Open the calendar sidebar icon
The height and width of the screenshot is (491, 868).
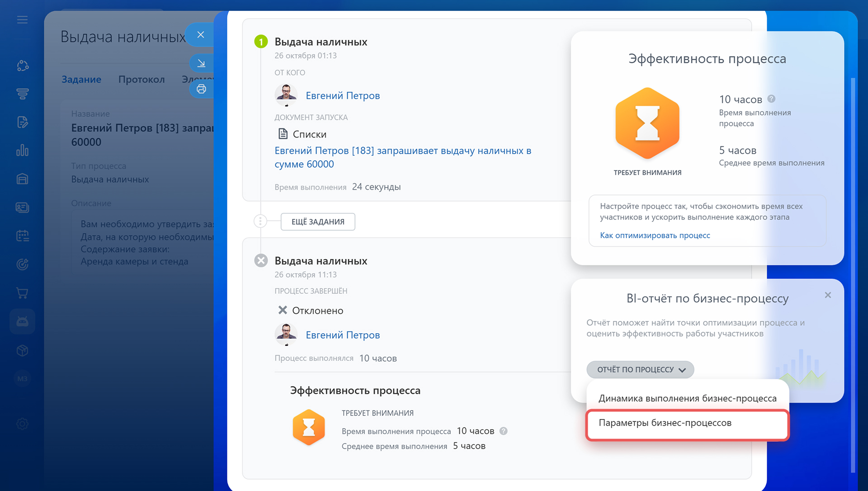click(x=22, y=236)
